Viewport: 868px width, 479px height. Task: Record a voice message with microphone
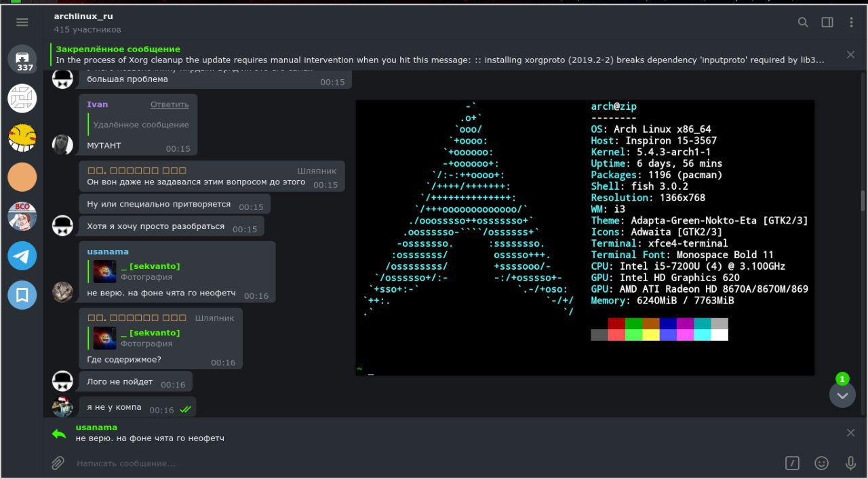pos(850,463)
